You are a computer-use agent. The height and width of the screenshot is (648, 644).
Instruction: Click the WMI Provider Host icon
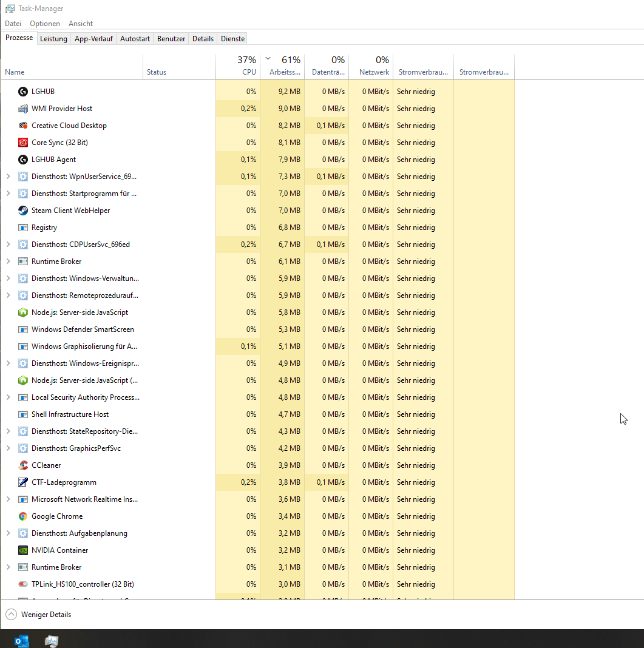tap(23, 108)
